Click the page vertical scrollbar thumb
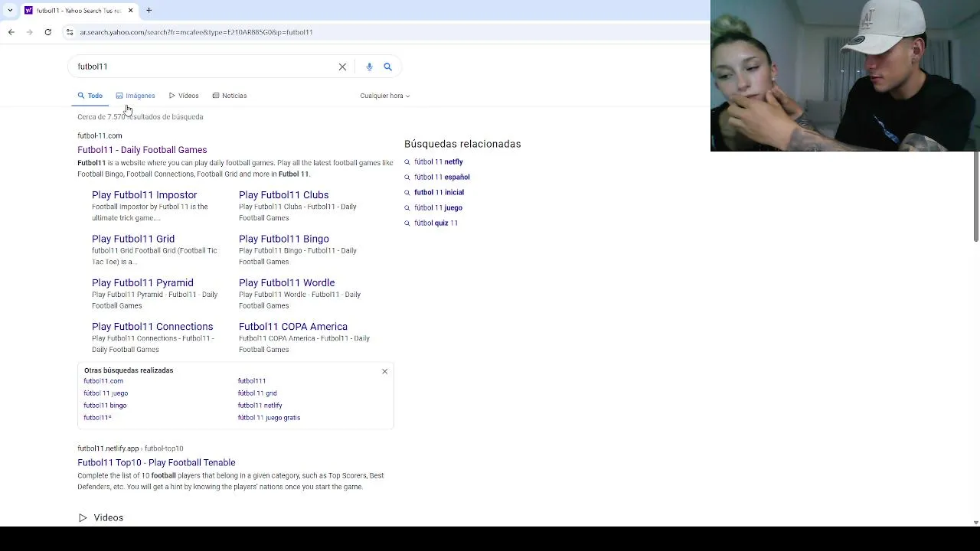This screenshot has height=551, width=980. tap(975, 197)
